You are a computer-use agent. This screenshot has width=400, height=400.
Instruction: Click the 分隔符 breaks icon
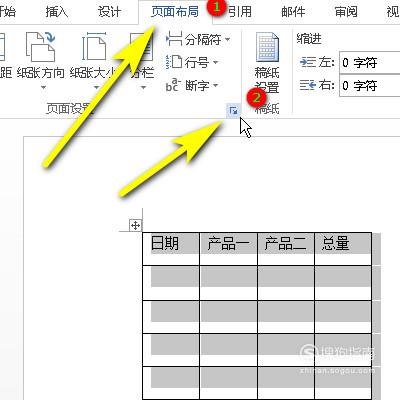tap(174, 39)
